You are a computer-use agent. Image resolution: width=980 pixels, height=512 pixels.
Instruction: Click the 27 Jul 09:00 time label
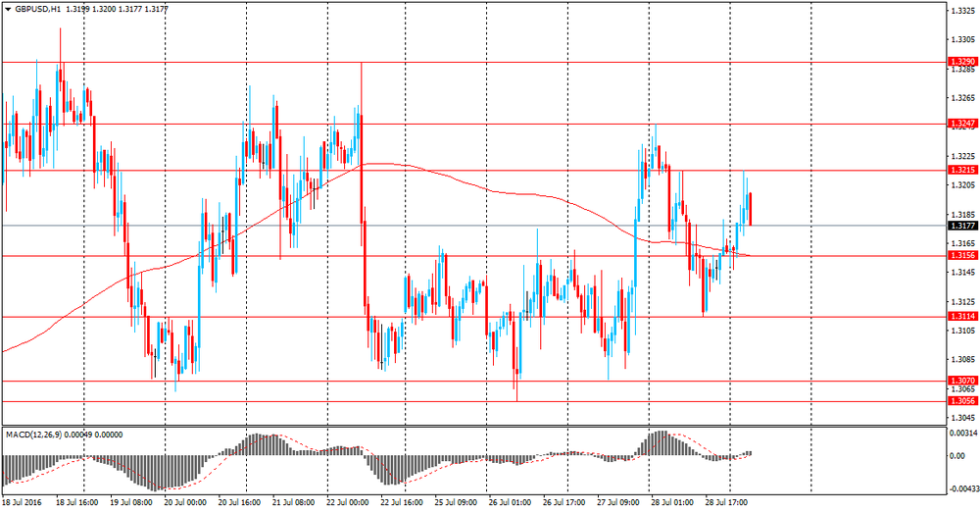617,502
